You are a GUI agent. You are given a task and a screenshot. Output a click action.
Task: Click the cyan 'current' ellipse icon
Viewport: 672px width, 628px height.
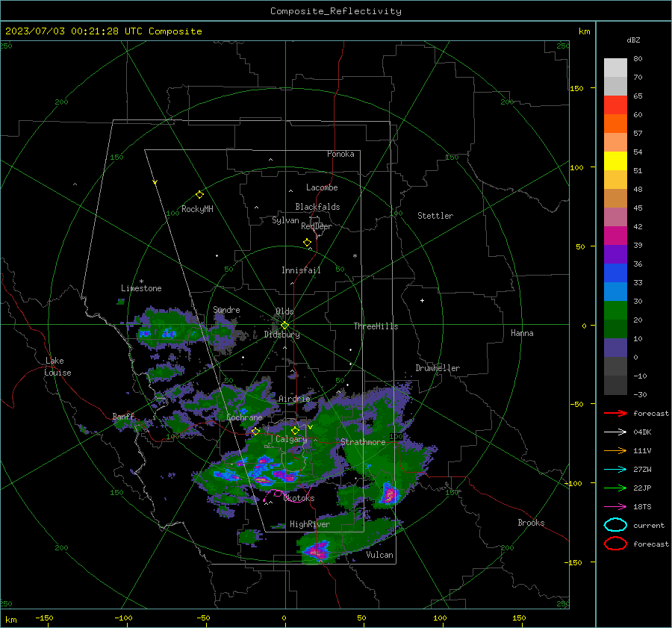click(x=615, y=525)
